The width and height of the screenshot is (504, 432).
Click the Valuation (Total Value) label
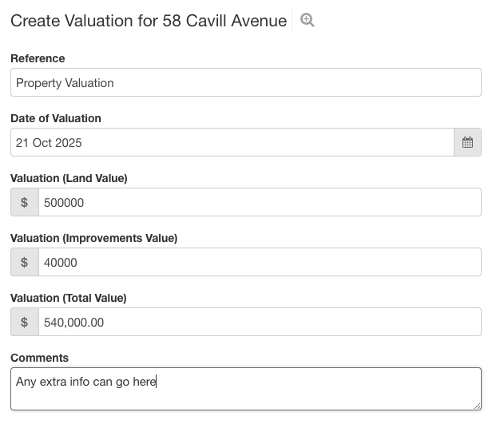(69, 298)
